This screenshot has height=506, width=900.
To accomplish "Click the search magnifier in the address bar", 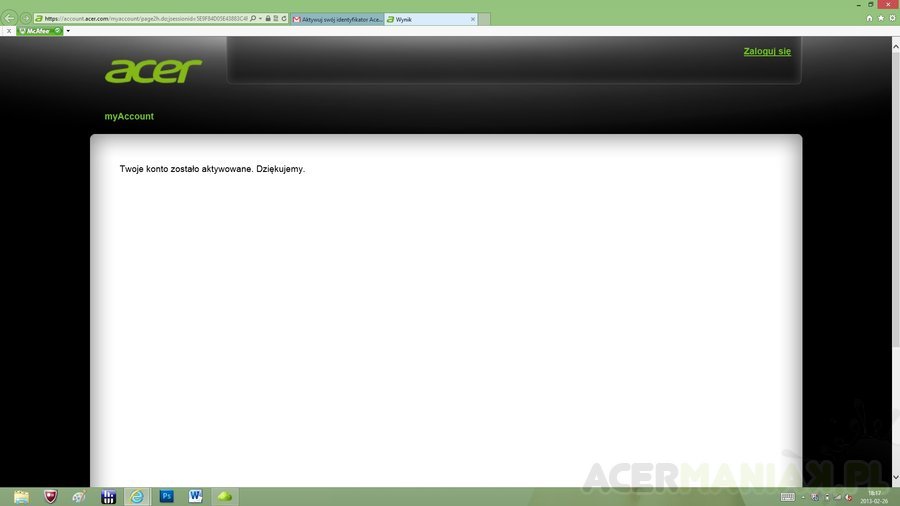I will pyautogui.click(x=253, y=19).
